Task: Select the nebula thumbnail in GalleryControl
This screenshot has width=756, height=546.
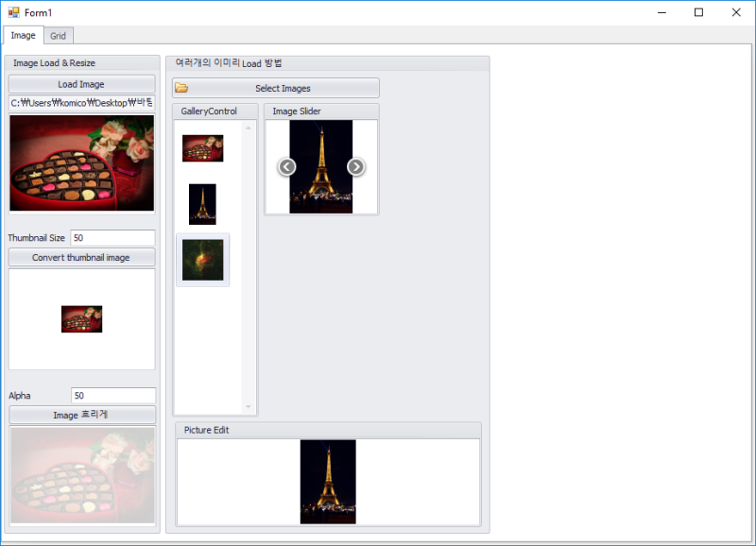Action: 202,259
